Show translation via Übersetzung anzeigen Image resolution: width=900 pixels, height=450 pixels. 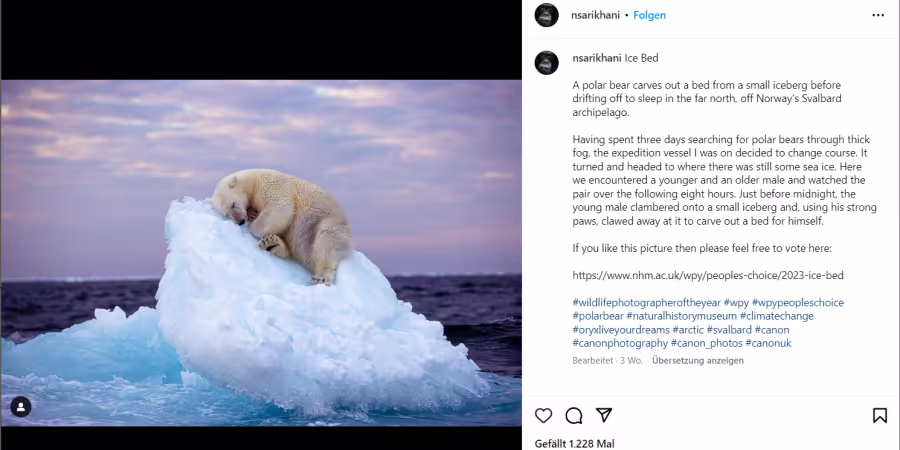pyautogui.click(x=697, y=360)
